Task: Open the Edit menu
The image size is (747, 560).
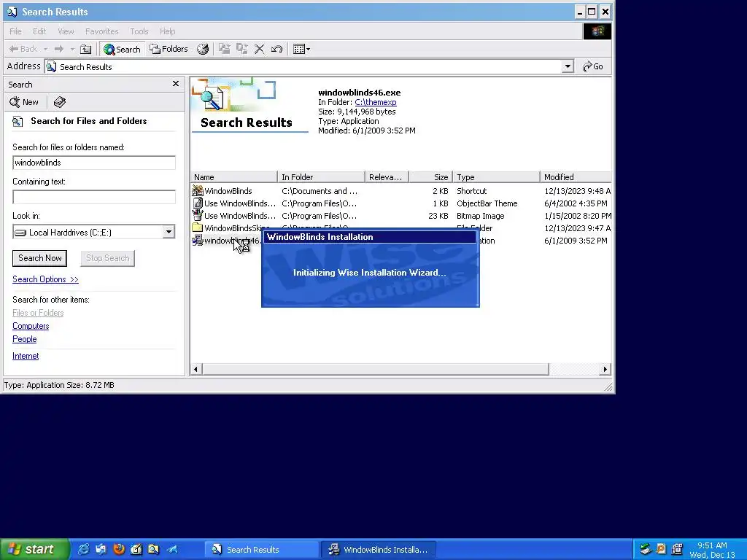Action: pos(39,31)
